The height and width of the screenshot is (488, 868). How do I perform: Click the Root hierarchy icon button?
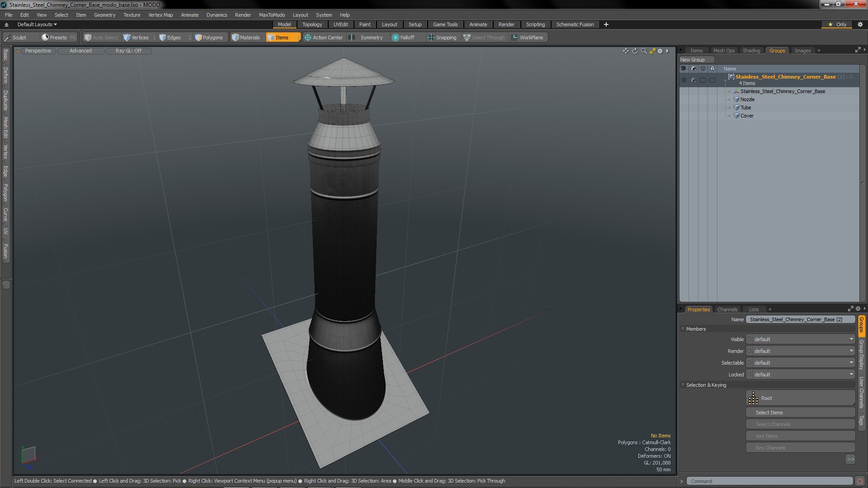coord(800,398)
